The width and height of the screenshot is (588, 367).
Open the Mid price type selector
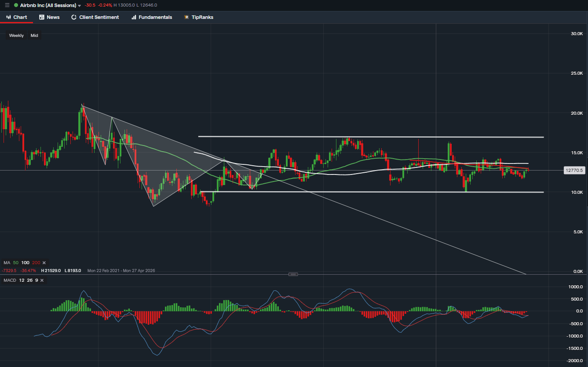coord(34,35)
